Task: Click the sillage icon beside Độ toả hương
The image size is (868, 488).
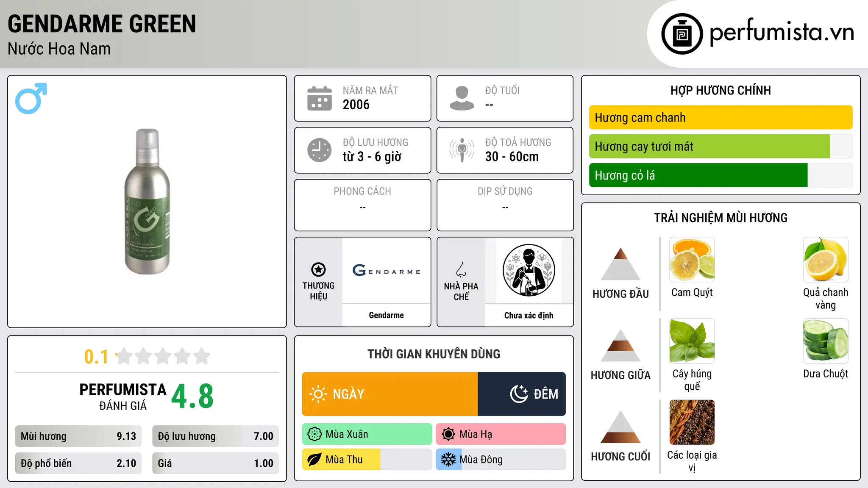Action: click(462, 150)
